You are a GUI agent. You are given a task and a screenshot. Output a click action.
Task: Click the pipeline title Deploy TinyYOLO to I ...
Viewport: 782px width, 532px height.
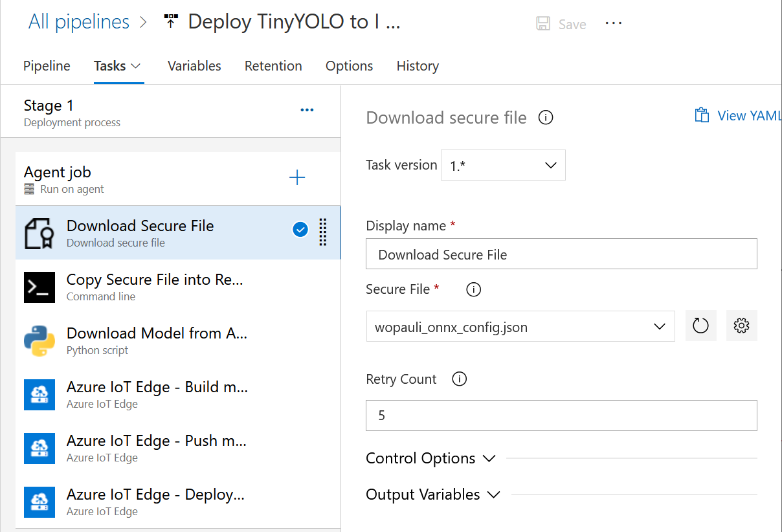coord(294,21)
